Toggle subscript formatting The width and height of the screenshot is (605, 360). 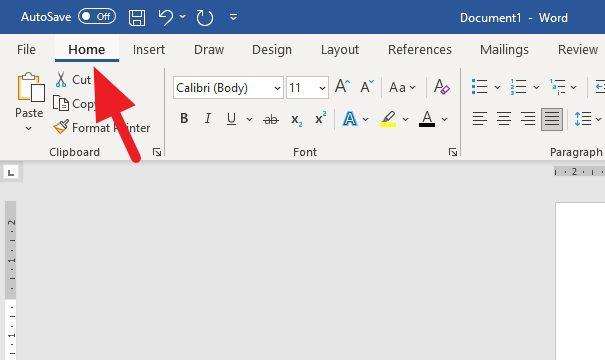pos(296,120)
